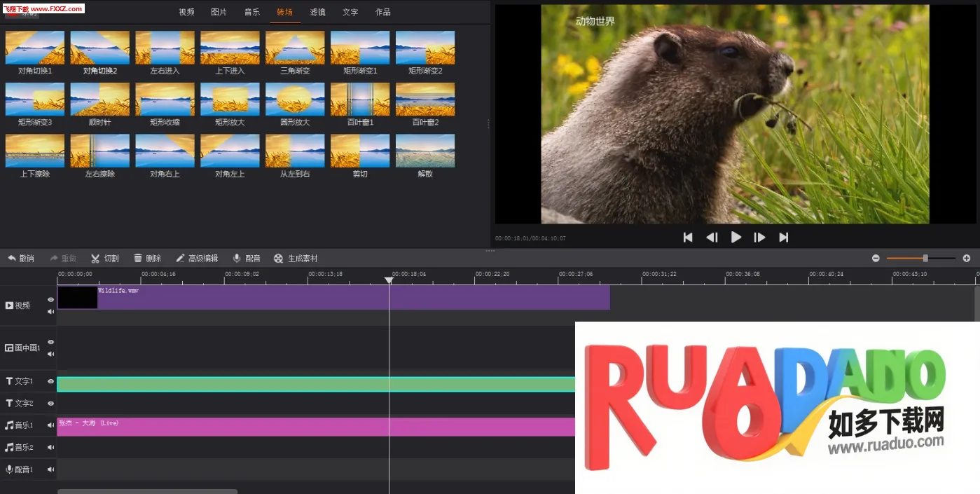
Task: Start recording with the 配音 microphone tool
Action: coord(246,259)
